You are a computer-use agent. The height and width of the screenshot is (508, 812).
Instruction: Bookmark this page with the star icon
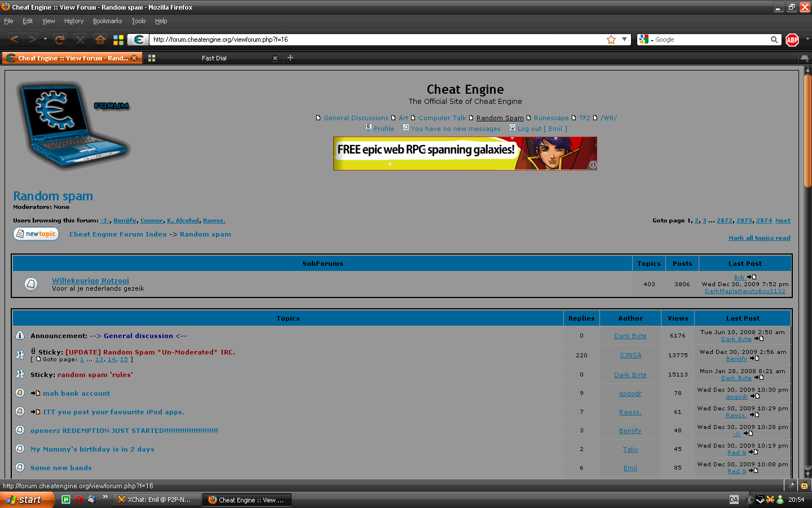pos(611,40)
